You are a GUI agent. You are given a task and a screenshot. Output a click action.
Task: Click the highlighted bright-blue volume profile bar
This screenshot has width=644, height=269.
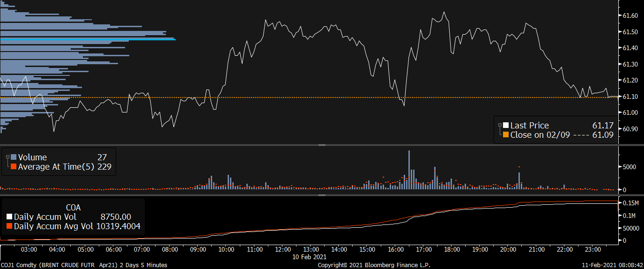tap(88, 40)
